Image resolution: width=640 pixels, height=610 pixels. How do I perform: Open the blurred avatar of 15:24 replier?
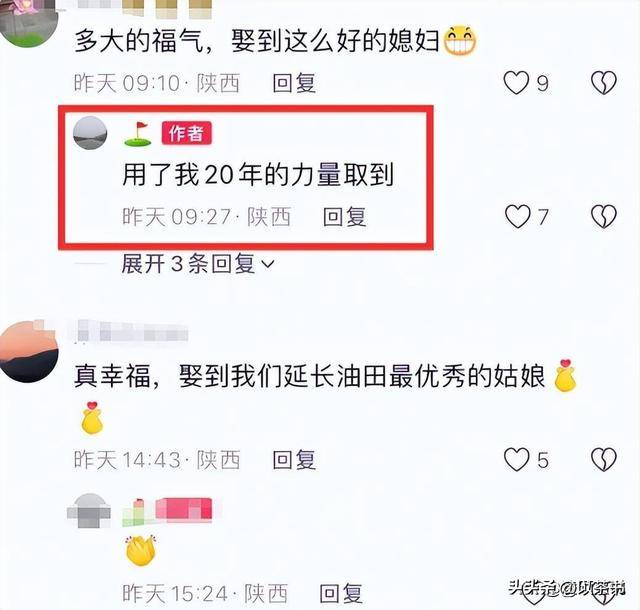(x=89, y=510)
